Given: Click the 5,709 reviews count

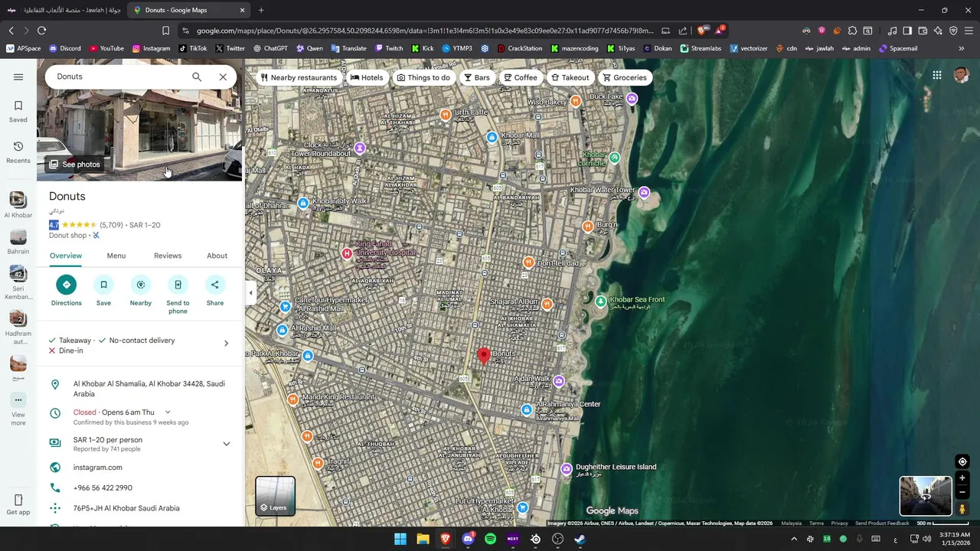Looking at the screenshot, I should point(111,225).
